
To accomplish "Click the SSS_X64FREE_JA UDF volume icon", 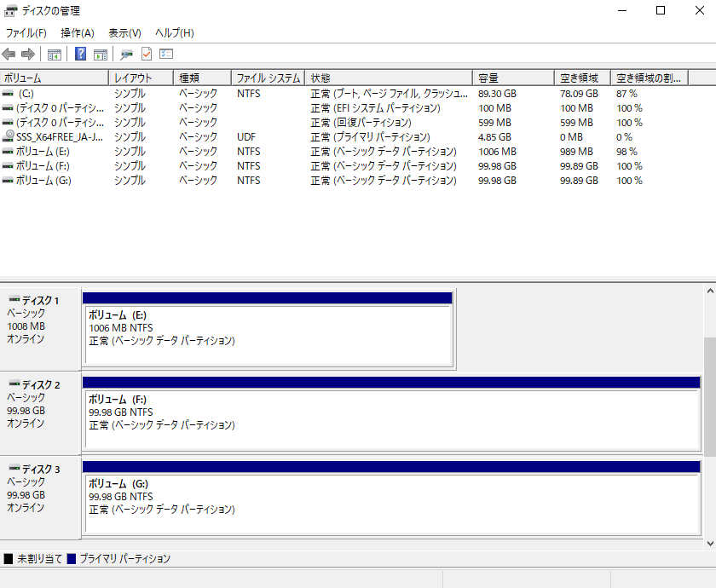I will [x=9, y=136].
